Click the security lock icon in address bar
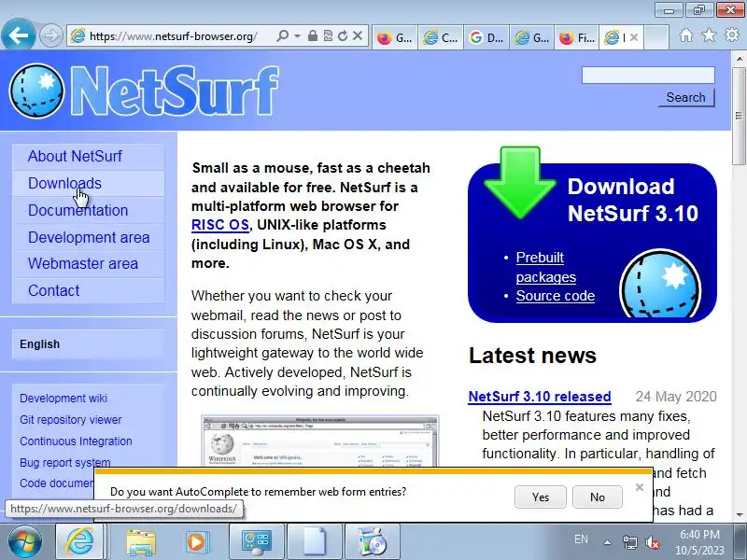The image size is (747, 560). (313, 35)
